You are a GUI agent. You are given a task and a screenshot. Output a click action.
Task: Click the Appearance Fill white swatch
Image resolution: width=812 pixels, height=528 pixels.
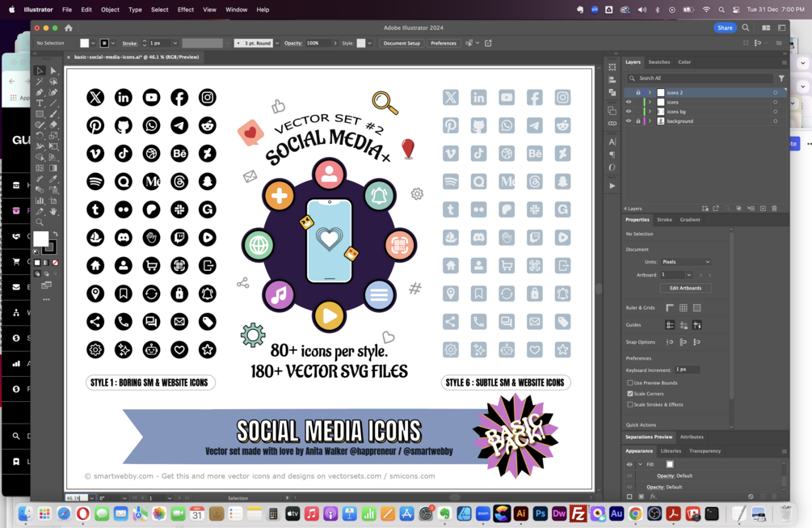tap(670, 464)
